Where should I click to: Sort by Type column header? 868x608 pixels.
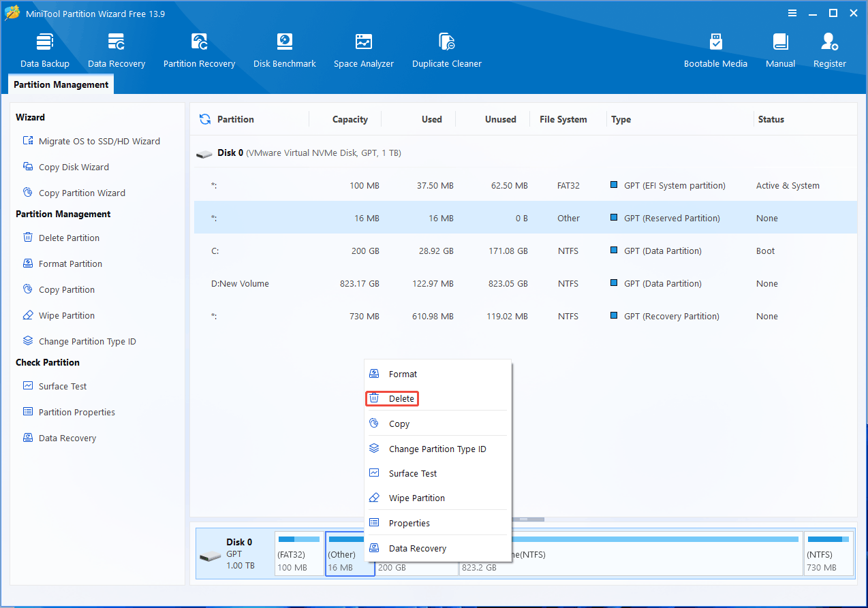[621, 119]
